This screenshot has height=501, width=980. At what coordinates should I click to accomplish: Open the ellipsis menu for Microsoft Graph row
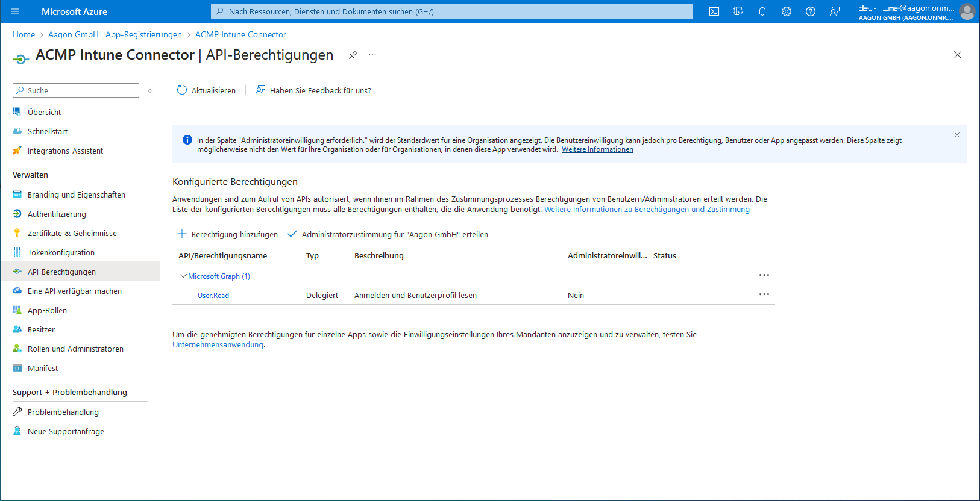tap(764, 275)
